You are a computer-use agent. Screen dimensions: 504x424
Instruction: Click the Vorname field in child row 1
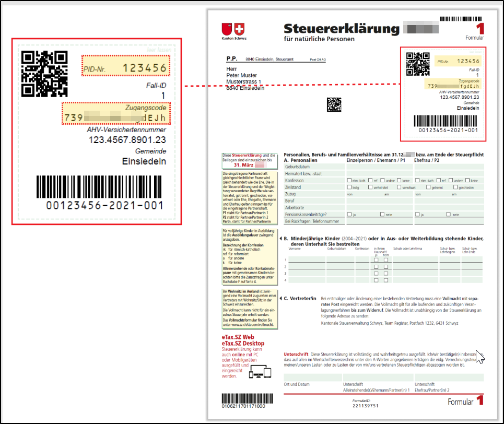click(307, 260)
